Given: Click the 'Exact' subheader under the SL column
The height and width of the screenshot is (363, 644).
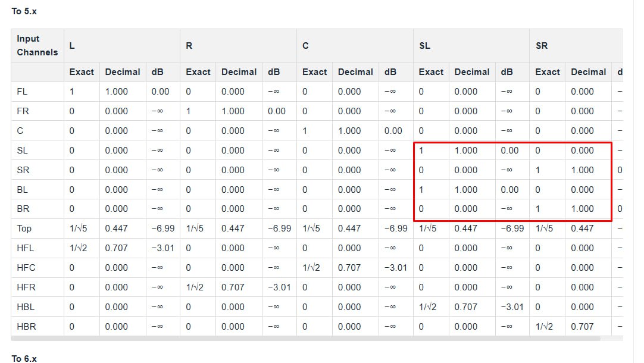Looking at the screenshot, I should click(431, 72).
